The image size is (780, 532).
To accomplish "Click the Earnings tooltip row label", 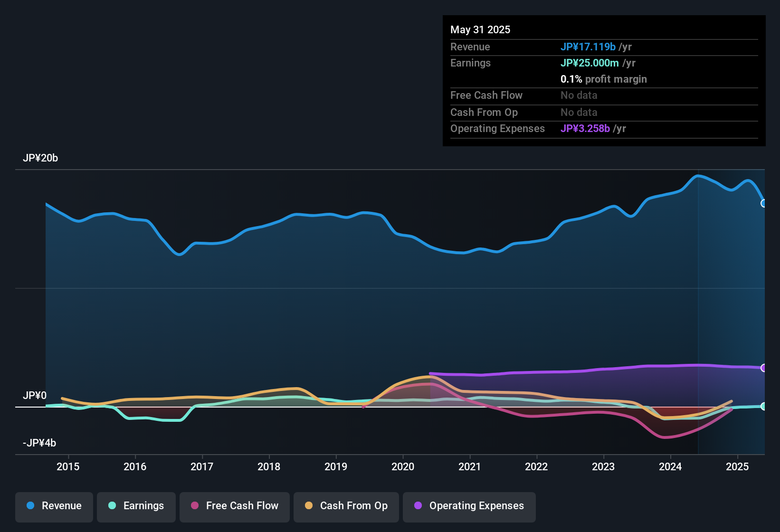I will click(470, 63).
